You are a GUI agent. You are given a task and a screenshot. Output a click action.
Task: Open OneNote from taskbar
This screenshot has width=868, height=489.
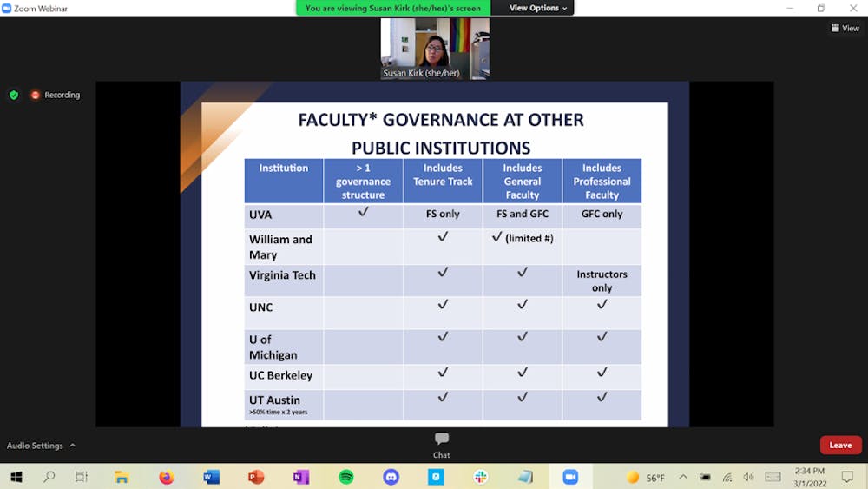click(x=300, y=477)
